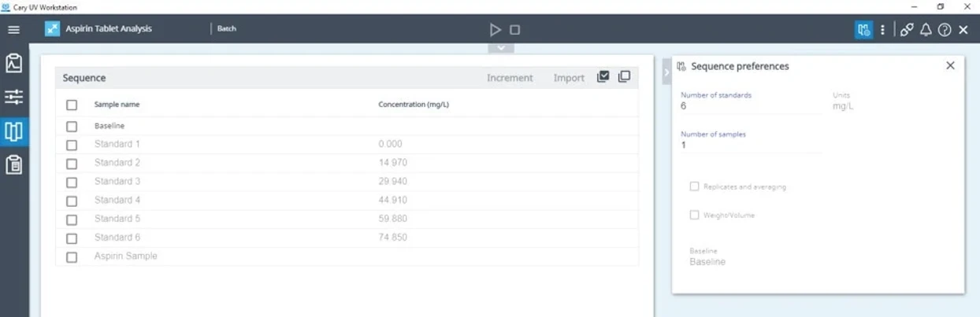Image resolution: width=980 pixels, height=317 pixels.
Task: Click the 29.940 concentration value
Action: click(x=393, y=182)
